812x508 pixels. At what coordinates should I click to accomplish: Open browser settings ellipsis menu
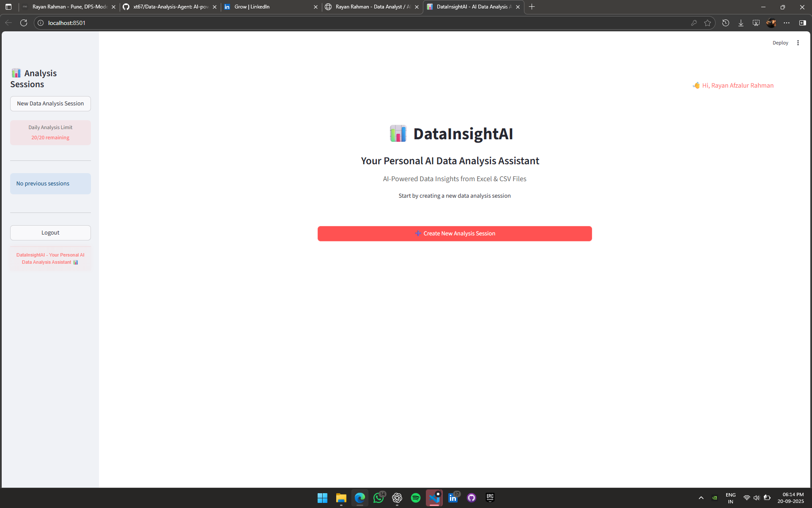787,23
